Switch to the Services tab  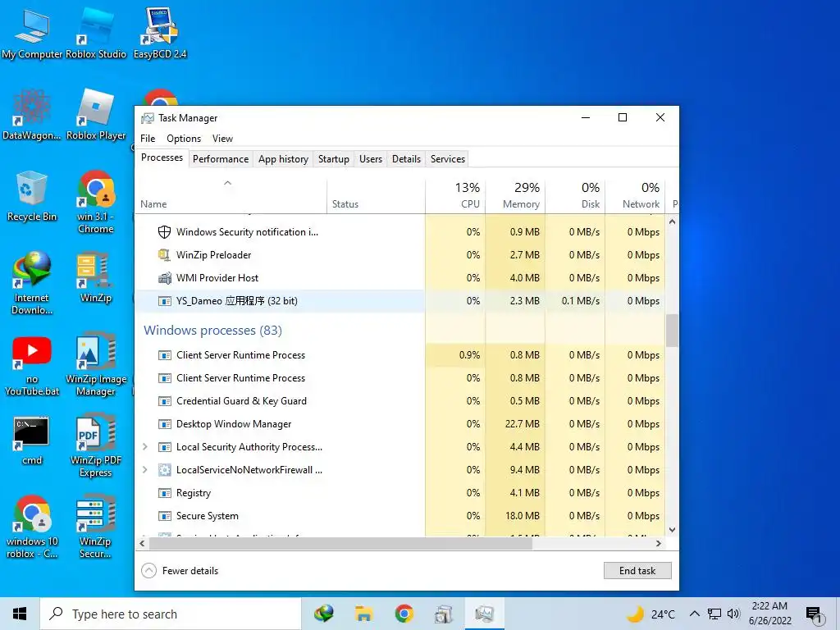point(448,159)
